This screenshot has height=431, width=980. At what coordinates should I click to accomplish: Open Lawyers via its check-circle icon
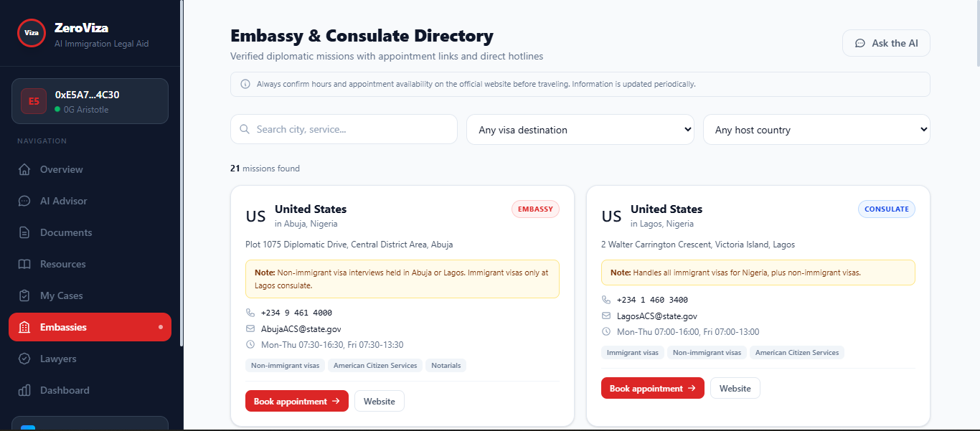point(24,359)
